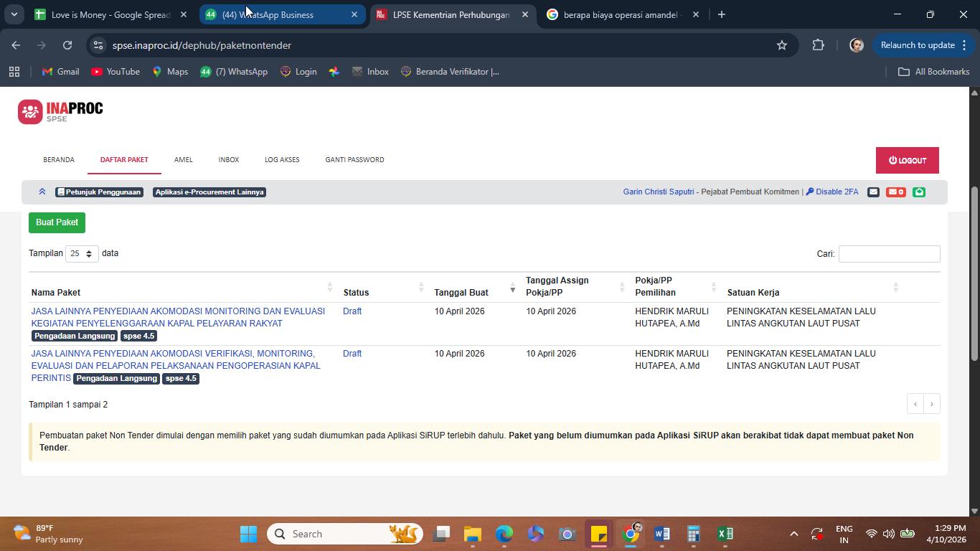Open YouTube bookmark
The image size is (980, 551).
116,72
